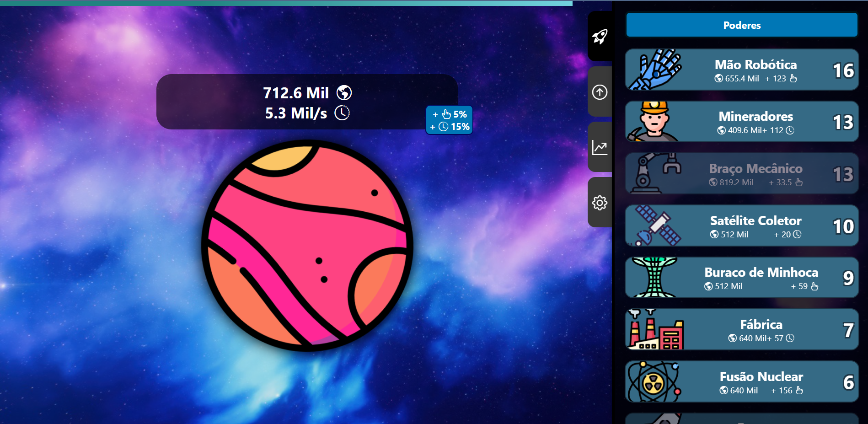
Task: Buy the Buraco de Minhoca power
Action: tap(742, 278)
